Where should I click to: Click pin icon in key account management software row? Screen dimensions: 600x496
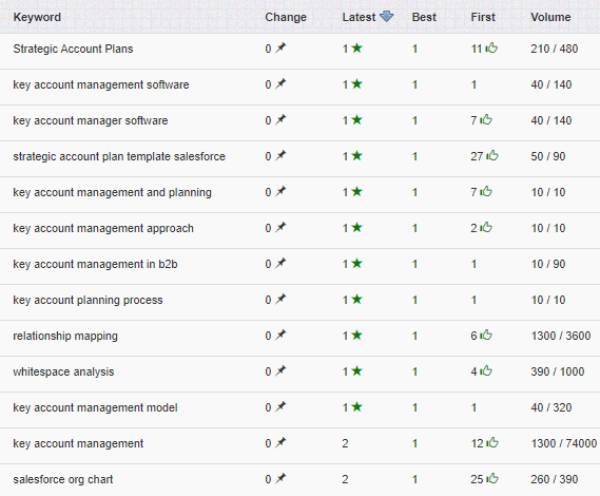[x=281, y=84]
